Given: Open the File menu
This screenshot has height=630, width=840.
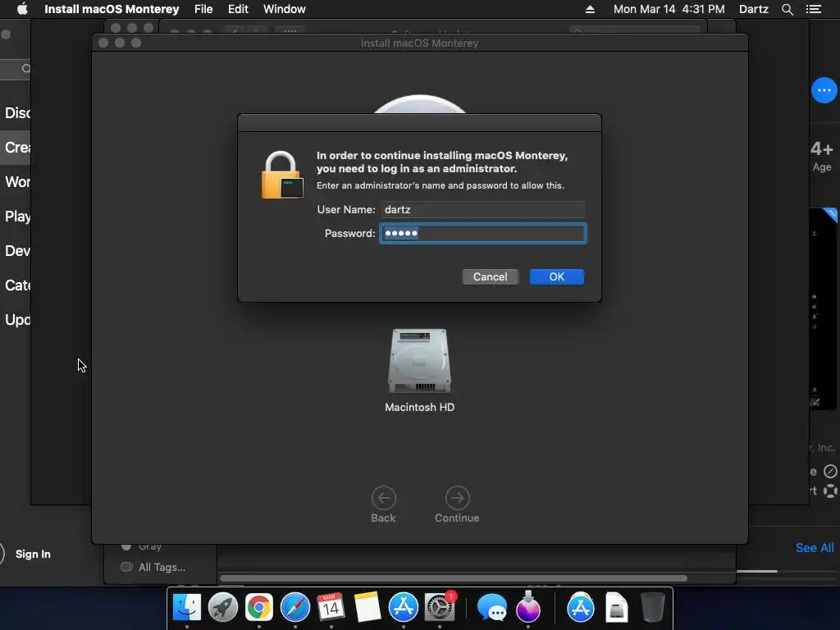Looking at the screenshot, I should [x=203, y=9].
